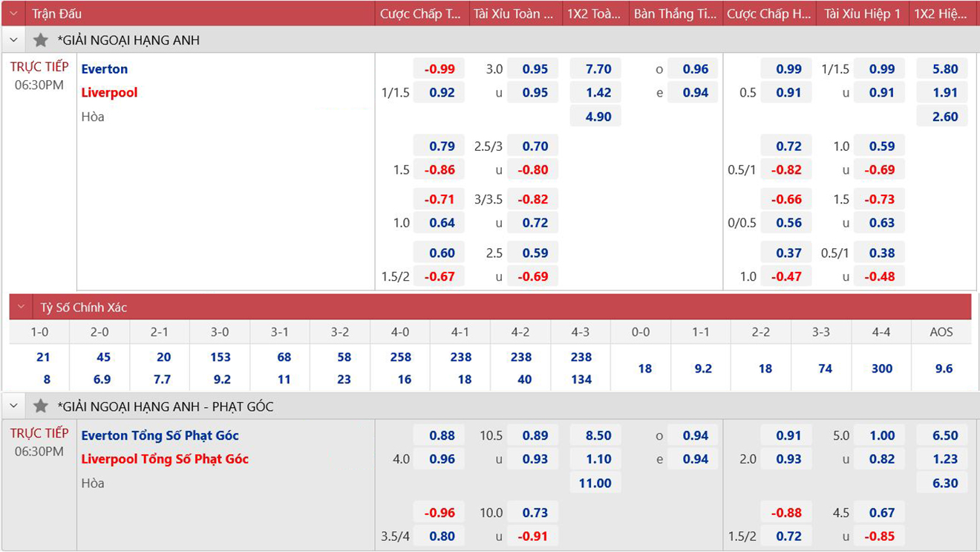Pick the 4.90 draw odds
This screenshot has width=980, height=552.
coord(598,117)
